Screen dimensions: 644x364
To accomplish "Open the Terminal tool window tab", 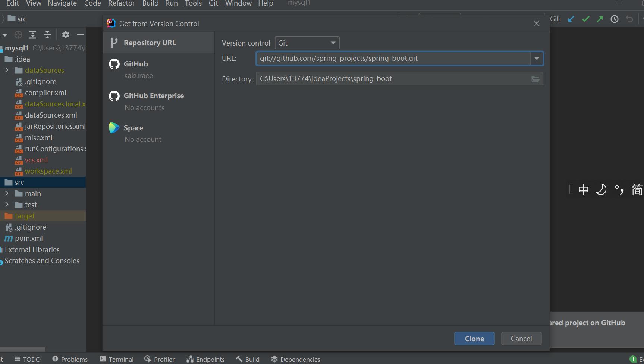I will (x=116, y=359).
